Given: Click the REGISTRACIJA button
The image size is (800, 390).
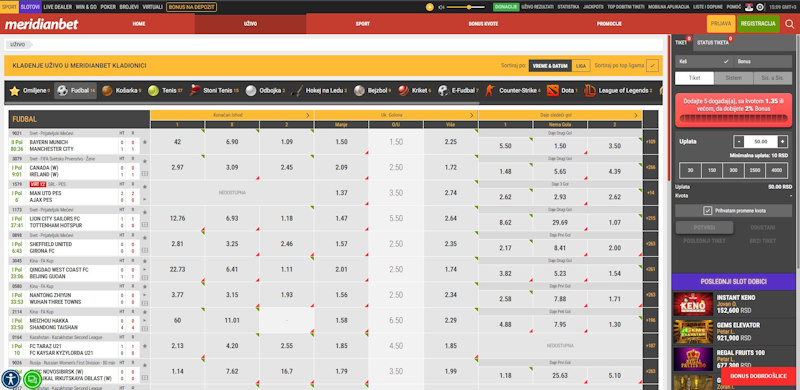Looking at the screenshot, I should (x=758, y=23).
